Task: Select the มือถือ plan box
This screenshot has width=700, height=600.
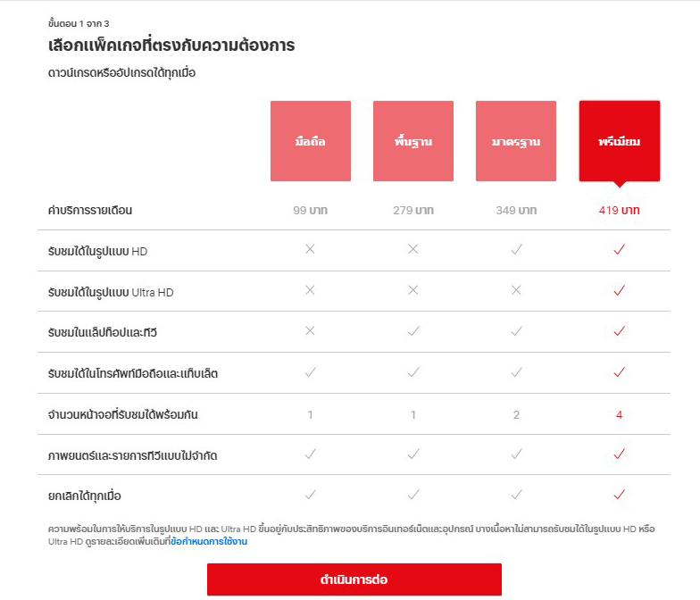Action: (311, 141)
